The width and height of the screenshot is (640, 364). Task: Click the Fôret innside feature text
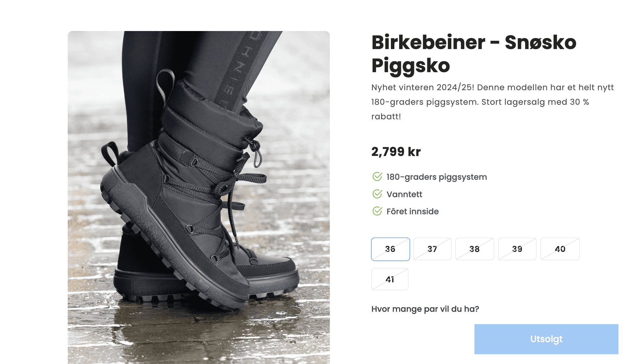pos(413,211)
